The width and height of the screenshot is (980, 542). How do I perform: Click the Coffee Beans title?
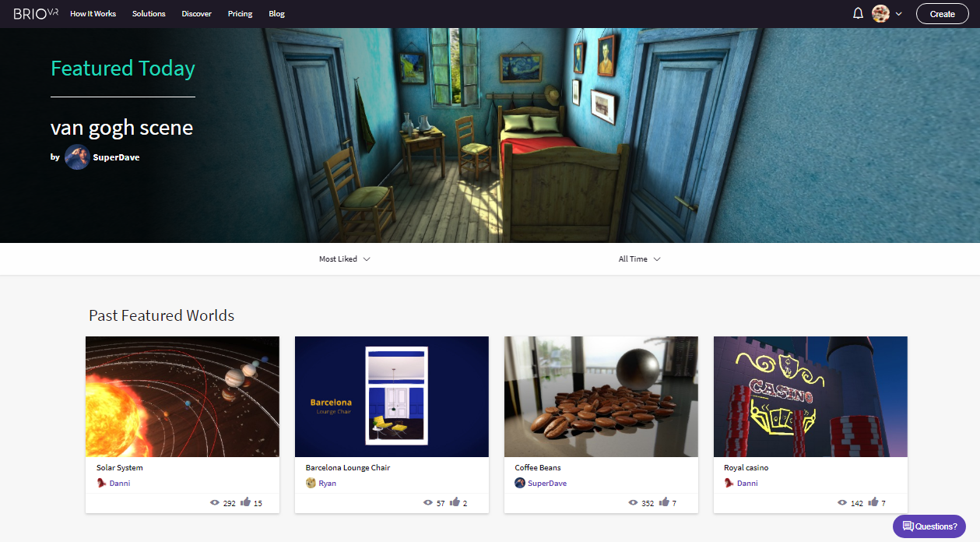click(538, 468)
